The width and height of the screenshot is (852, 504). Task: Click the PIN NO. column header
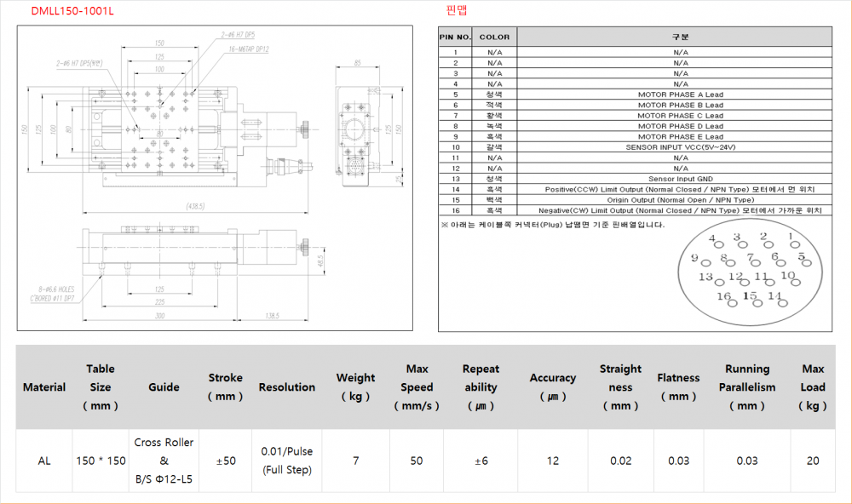coord(455,37)
